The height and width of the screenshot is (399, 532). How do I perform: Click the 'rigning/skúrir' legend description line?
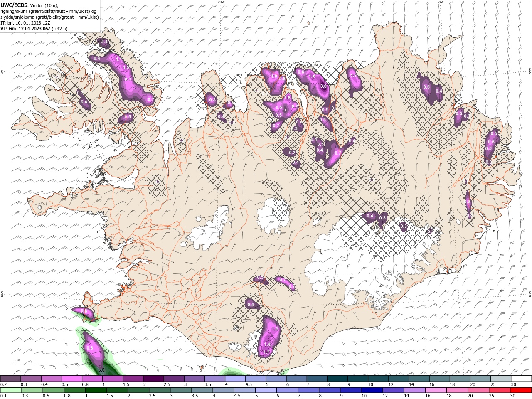coord(49,11)
